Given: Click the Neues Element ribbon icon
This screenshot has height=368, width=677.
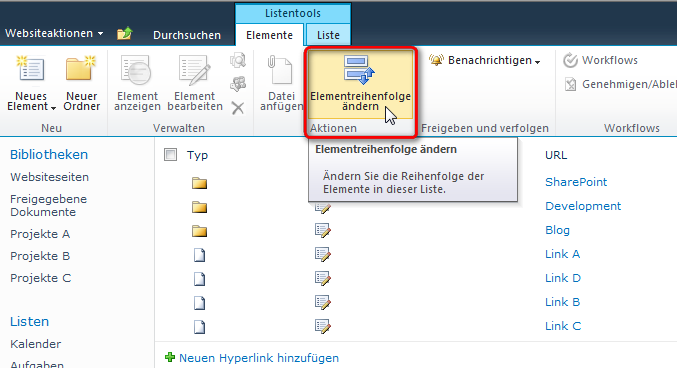Looking at the screenshot, I should [30, 69].
